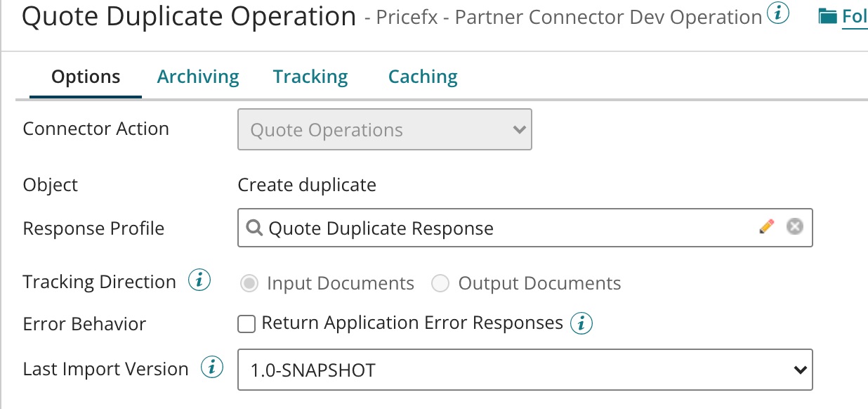Screen dimensions: 868x409
Task: Open the Tracking tab
Action: pyautogui.click(x=310, y=77)
